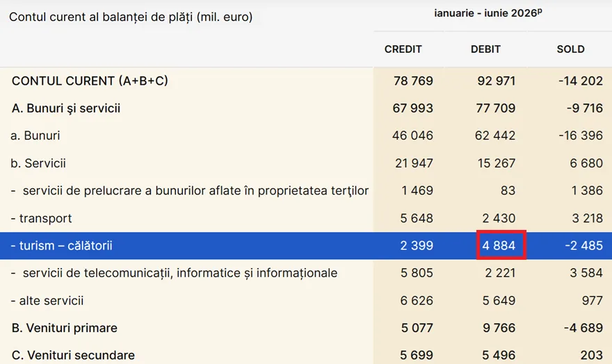Click the 'ianuarie - iunie 2026' period header
The height and width of the screenshot is (364, 612).
tap(488, 13)
